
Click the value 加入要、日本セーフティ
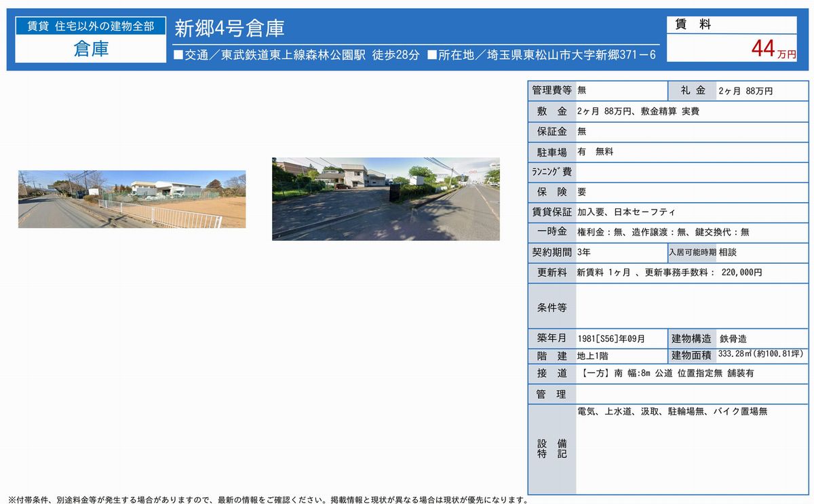tap(626, 212)
